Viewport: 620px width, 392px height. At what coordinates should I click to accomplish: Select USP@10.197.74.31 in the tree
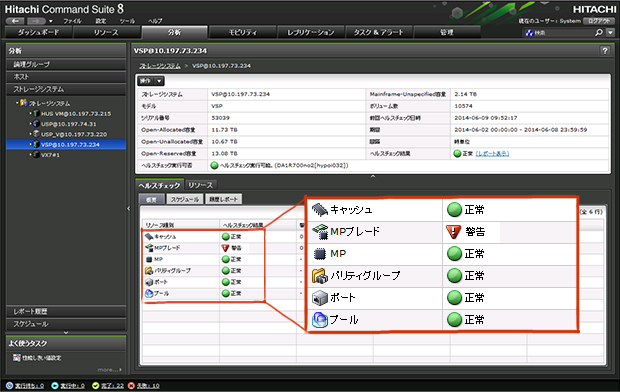(69, 124)
